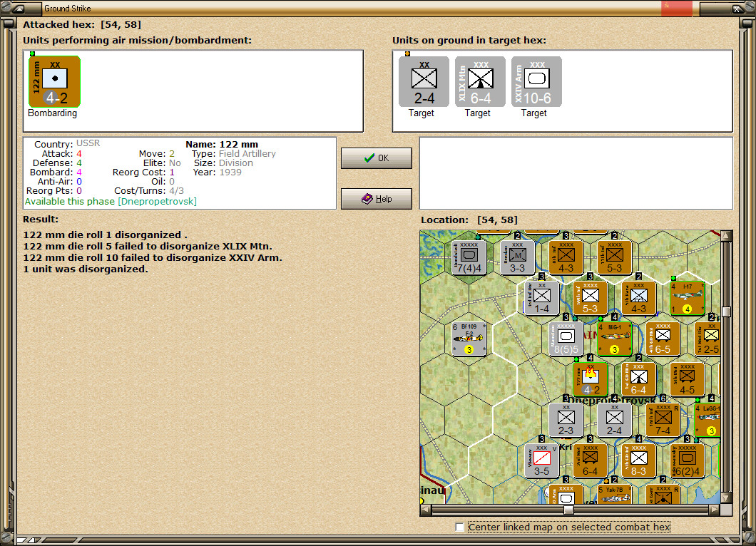
Task: Open Help for the bombardment dialog
Action: click(x=376, y=198)
